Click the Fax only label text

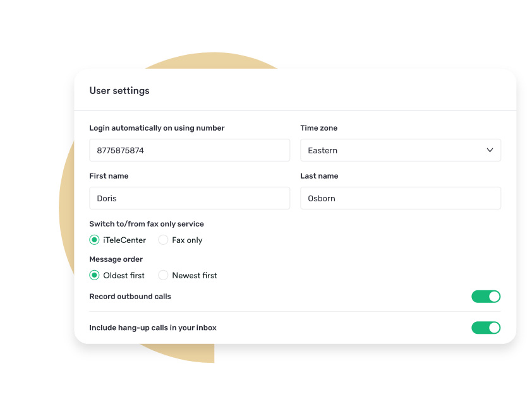[x=187, y=240]
